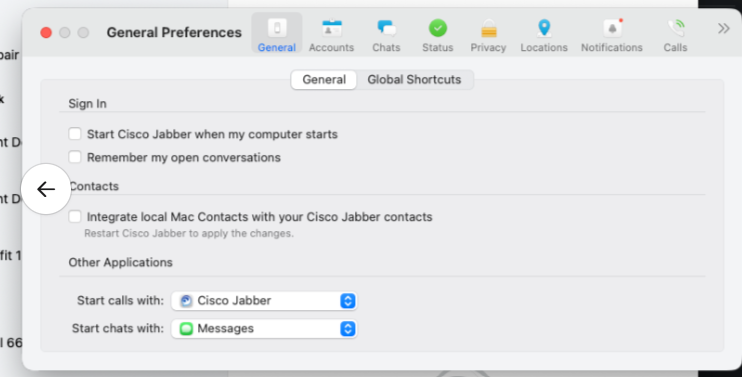Click the Contacts section heading
This screenshot has height=377, width=742.
(94, 186)
